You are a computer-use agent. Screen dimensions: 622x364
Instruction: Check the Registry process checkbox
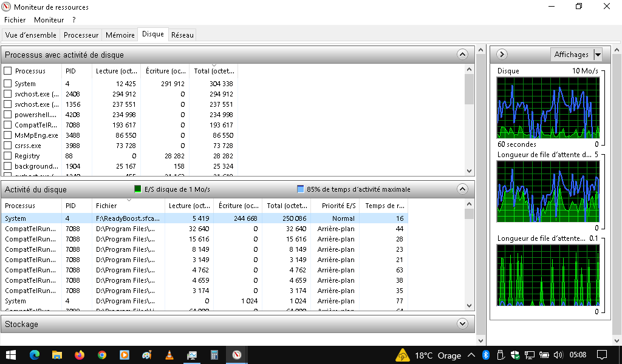coord(7,156)
